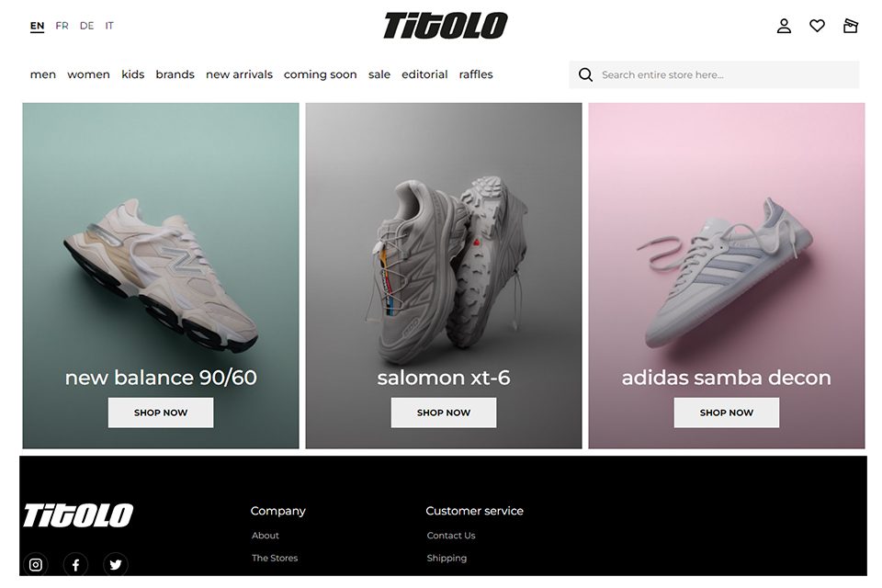
Task: Open the women navigation menu
Action: (88, 74)
